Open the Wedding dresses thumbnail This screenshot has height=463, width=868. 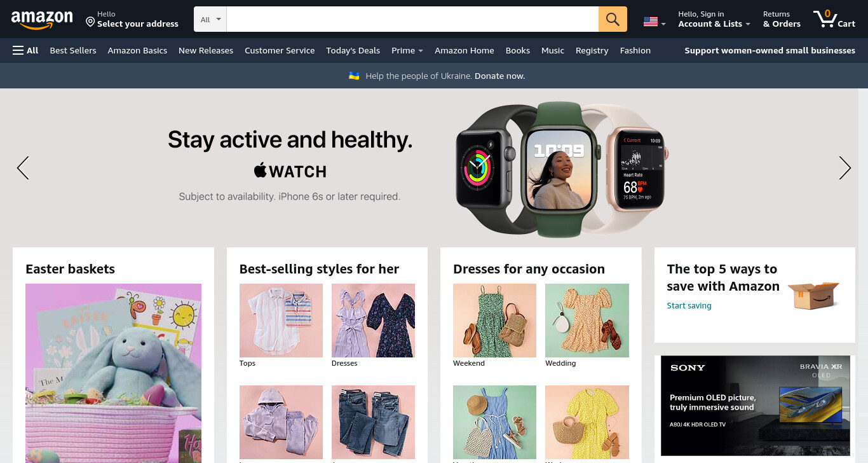(x=587, y=321)
